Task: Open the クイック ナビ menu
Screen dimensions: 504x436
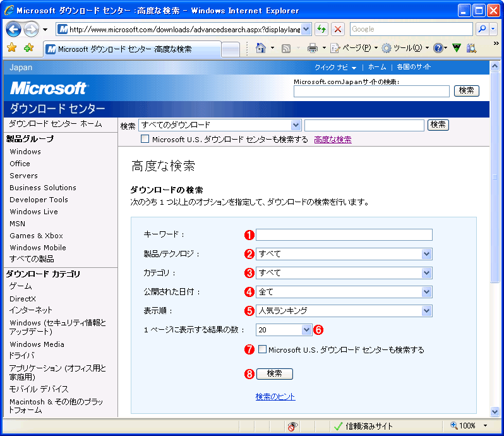Action: (x=335, y=67)
